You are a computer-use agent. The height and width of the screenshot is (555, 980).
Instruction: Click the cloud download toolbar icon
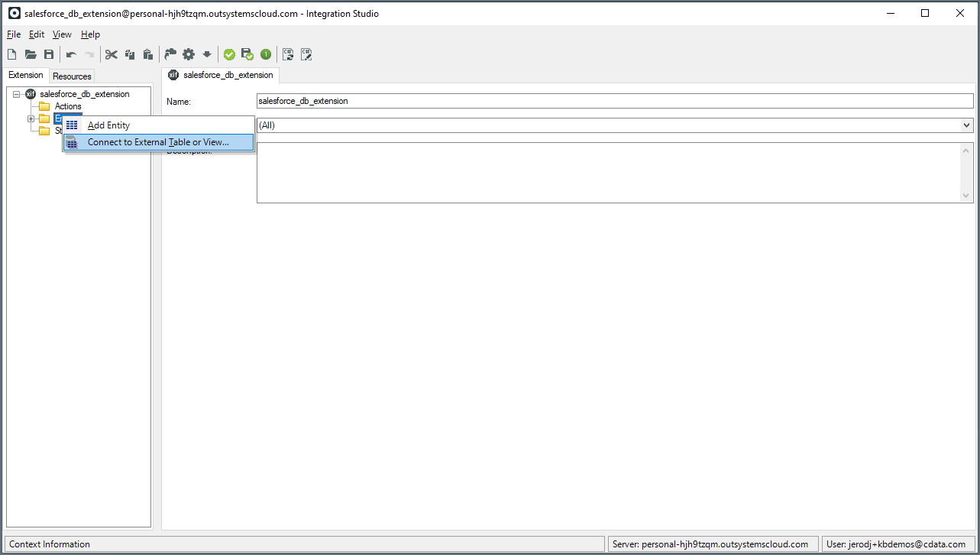click(x=170, y=54)
